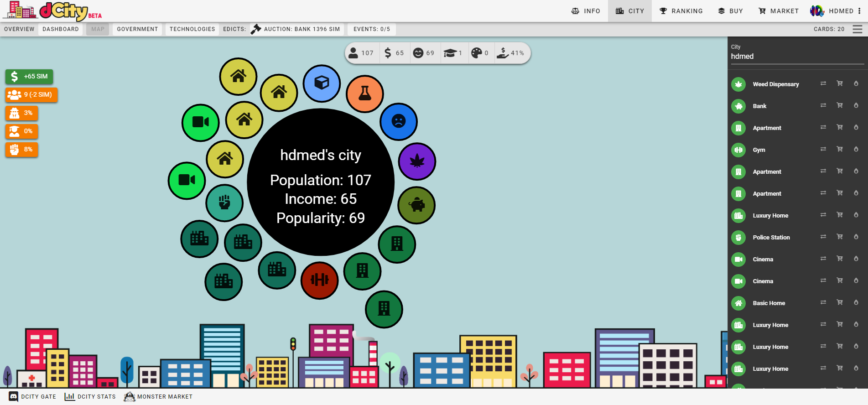Click the education graduation cap stat
This screenshot has height=405, width=868.
point(450,53)
